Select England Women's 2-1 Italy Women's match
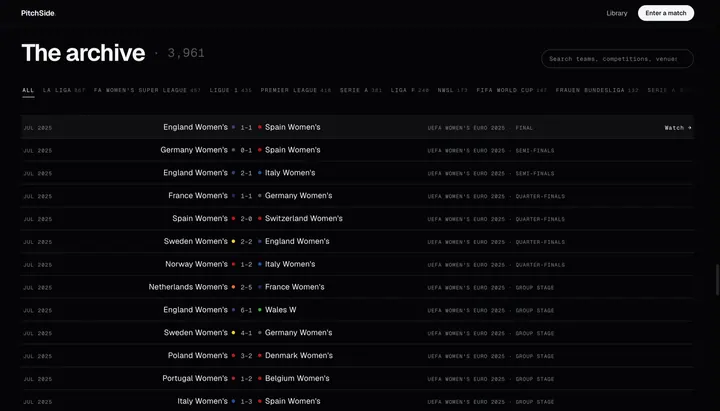The height and width of the screenshot is (411, 720). [x=357, y=173]
